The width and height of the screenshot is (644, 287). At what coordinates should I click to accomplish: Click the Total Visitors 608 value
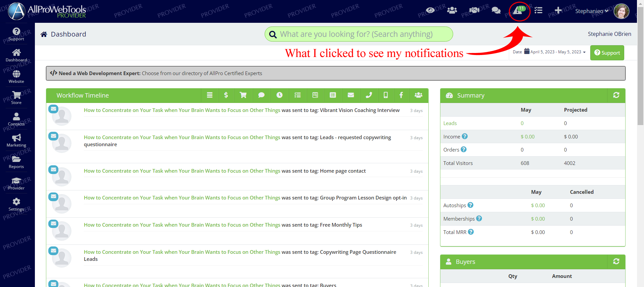[525, 163]
